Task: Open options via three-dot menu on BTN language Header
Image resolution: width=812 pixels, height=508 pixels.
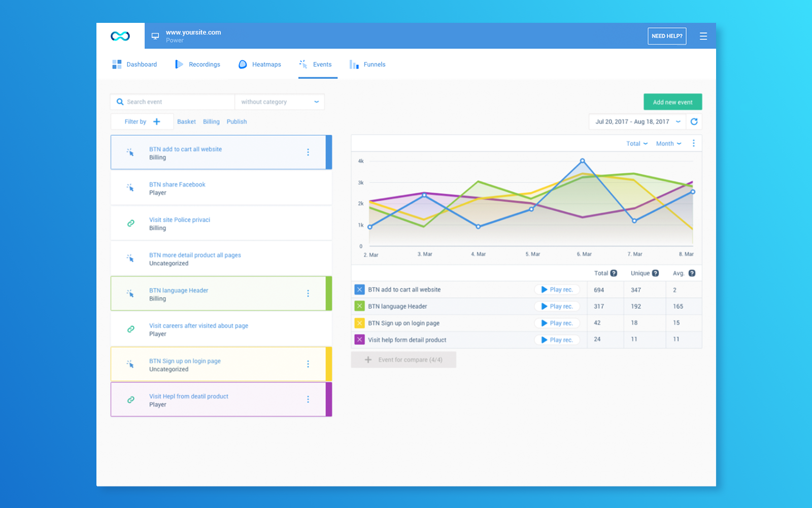Action: (308, 293)
